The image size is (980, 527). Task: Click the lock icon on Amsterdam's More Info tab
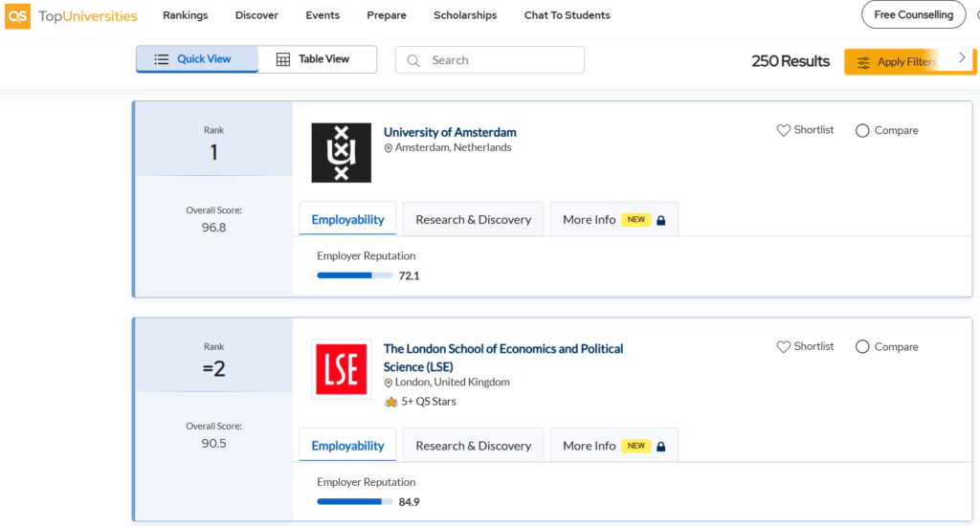tap(660, 220)
